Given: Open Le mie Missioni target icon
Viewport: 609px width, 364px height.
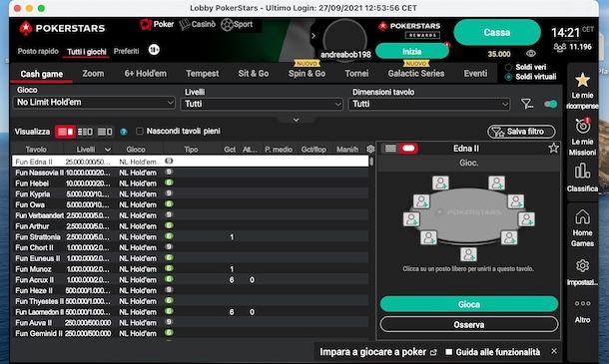Looking at the screenshot, I should click(x=583, y=126).
